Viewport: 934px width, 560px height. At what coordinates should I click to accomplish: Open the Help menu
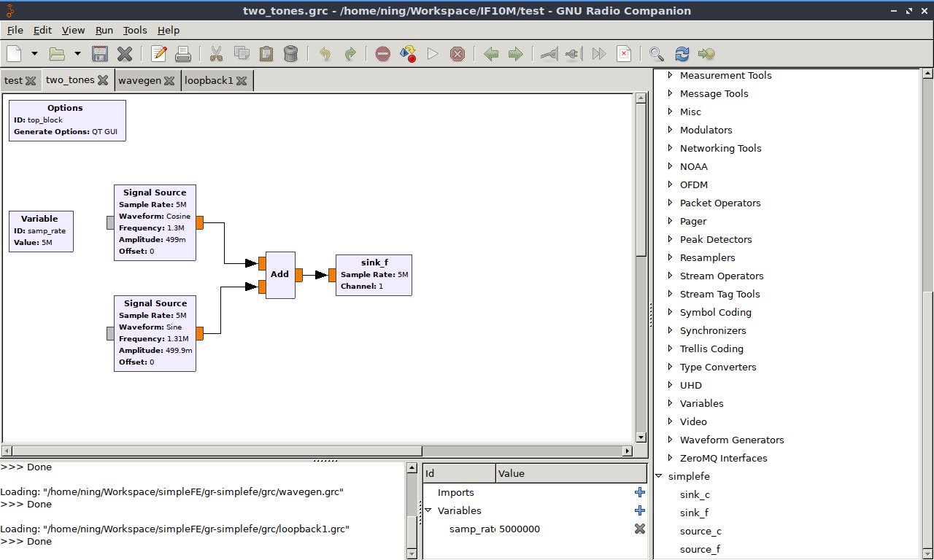169,30
